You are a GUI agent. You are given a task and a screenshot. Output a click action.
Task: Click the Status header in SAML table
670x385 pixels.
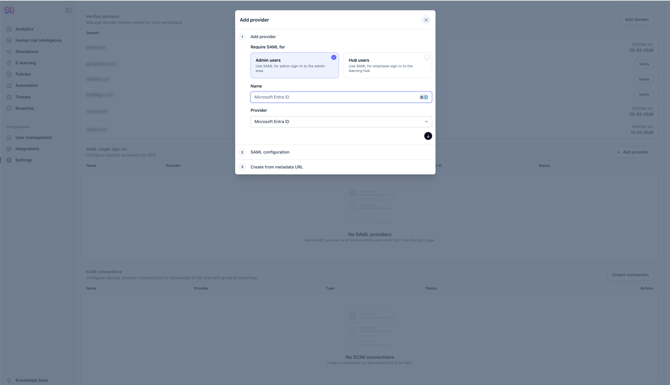coord(544,165)
